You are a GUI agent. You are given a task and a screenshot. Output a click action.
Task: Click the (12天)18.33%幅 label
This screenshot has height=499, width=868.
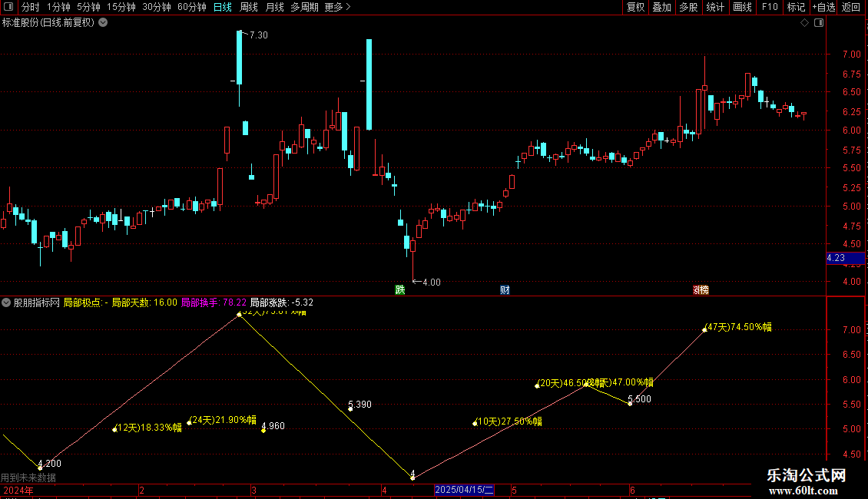[x=147, y=428]
